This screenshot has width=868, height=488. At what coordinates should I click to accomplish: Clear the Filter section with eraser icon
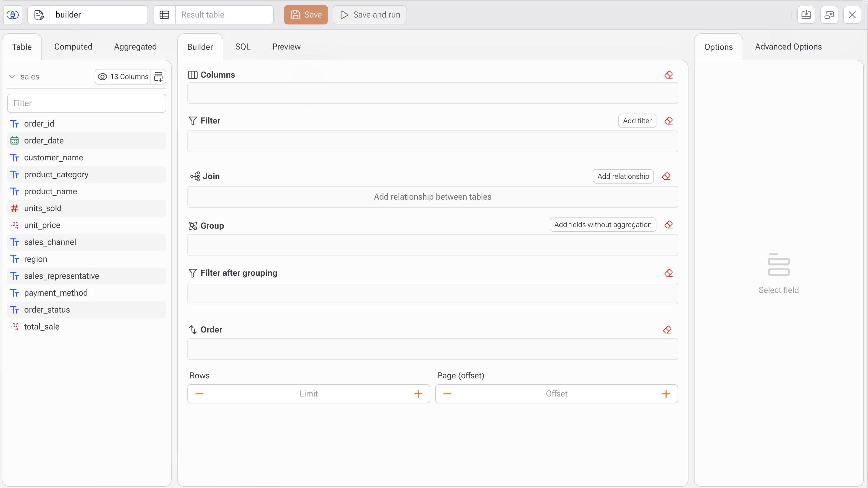coord(669,120)
